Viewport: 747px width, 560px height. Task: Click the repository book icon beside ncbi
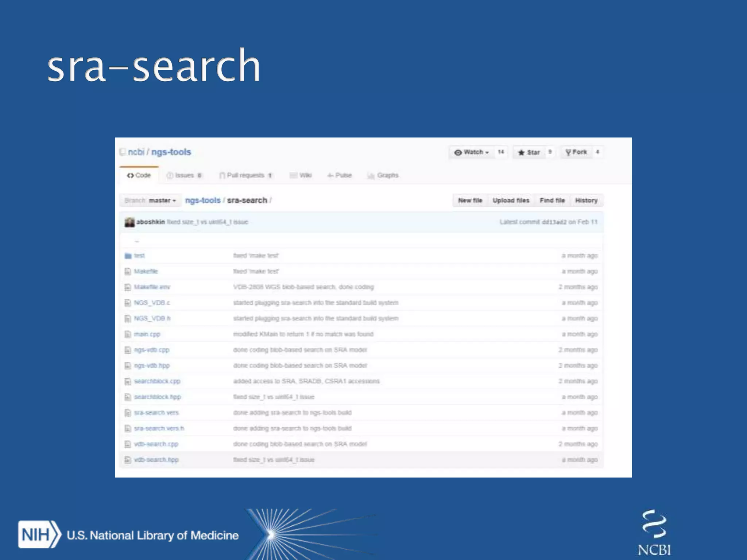tap(123, 152)
